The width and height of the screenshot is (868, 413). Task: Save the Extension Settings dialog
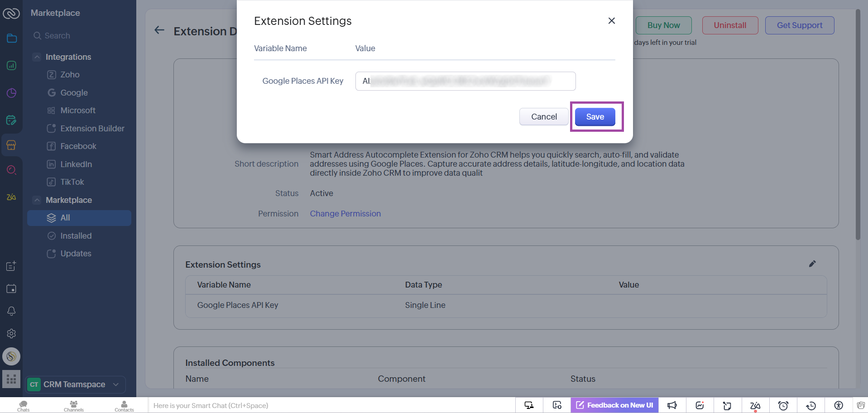pos(595,116)
